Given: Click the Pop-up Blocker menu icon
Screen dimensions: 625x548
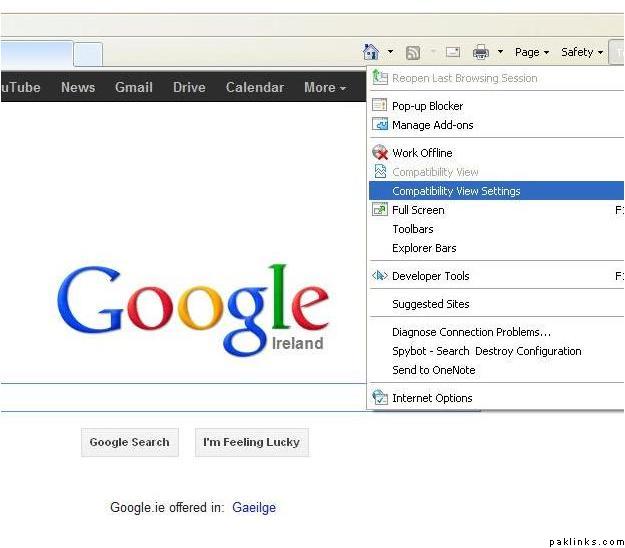Looking at the screenshot, I should tap(380, 106).
